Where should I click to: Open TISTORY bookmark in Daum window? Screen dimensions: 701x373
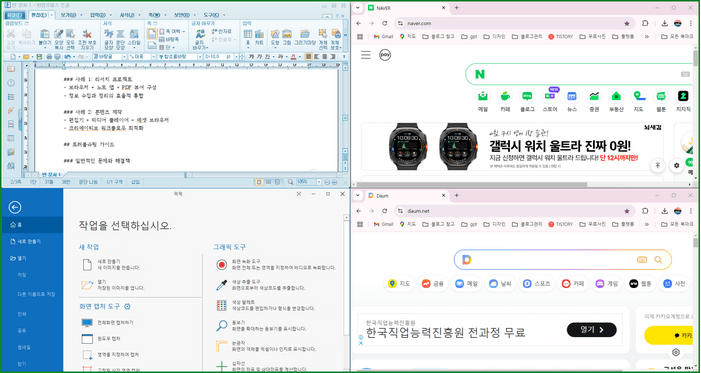(x=560, y=224)
